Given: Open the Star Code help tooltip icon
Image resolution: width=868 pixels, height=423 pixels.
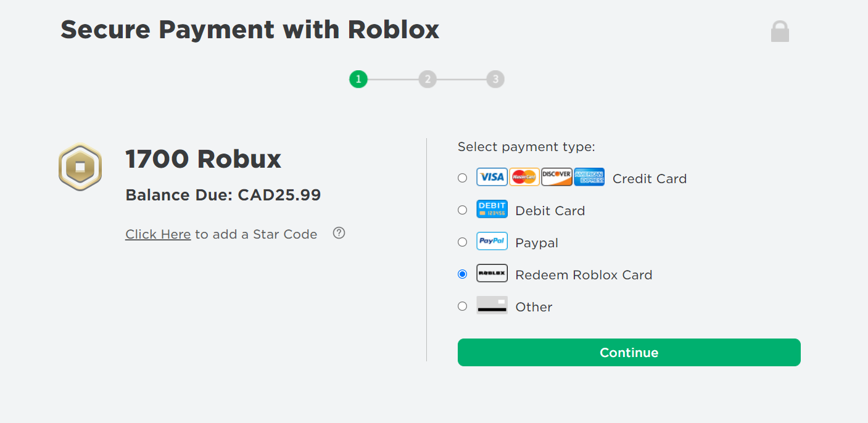Looking at the screenshot, I should (x=339, y=232).
